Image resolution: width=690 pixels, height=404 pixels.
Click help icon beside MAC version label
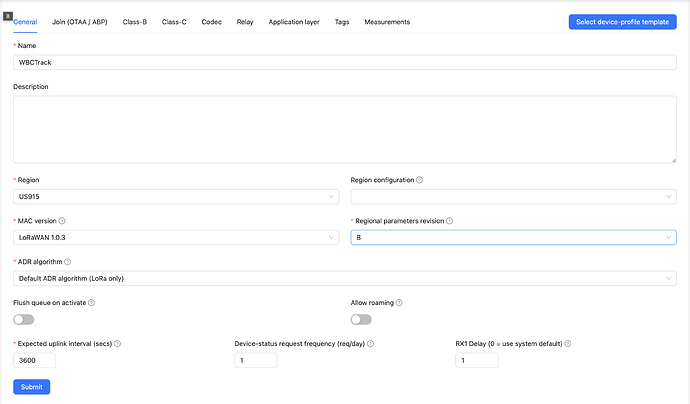click(62, 221)
